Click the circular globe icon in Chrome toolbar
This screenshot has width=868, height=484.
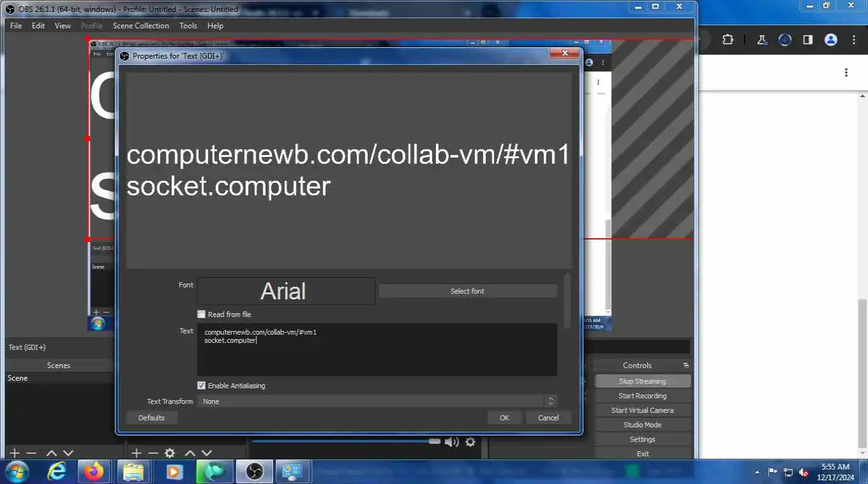tap(785, 40)
